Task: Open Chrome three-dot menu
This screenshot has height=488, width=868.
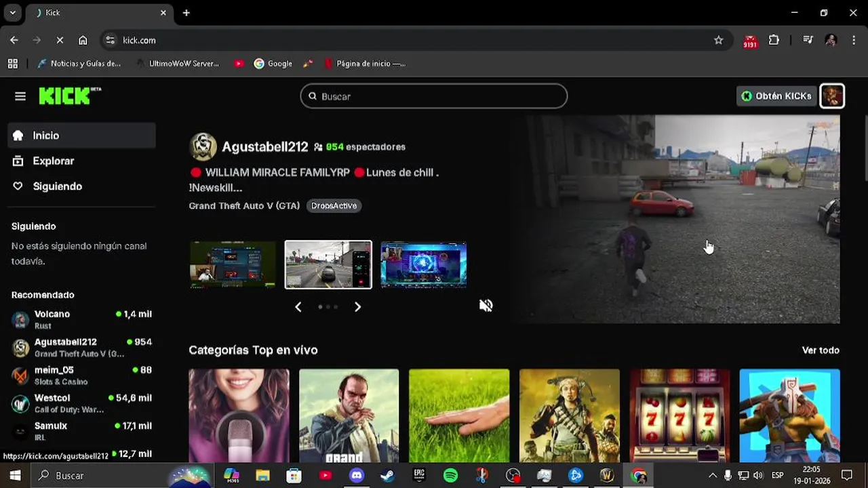Action: [853, 40]
